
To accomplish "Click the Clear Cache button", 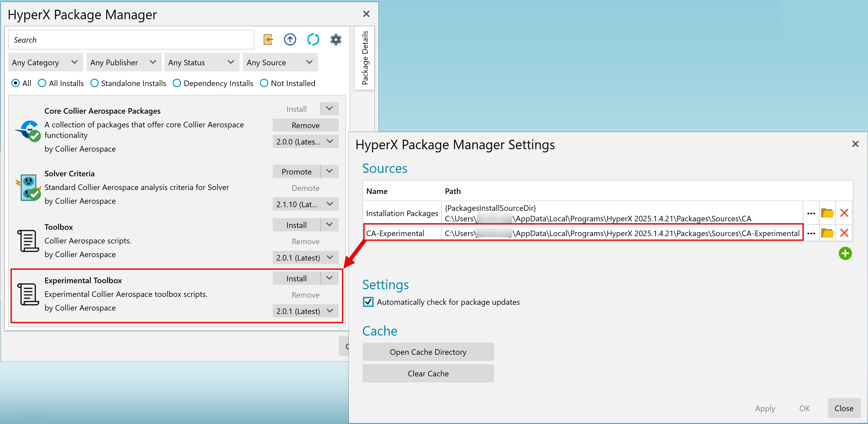I will click(428, 373).
